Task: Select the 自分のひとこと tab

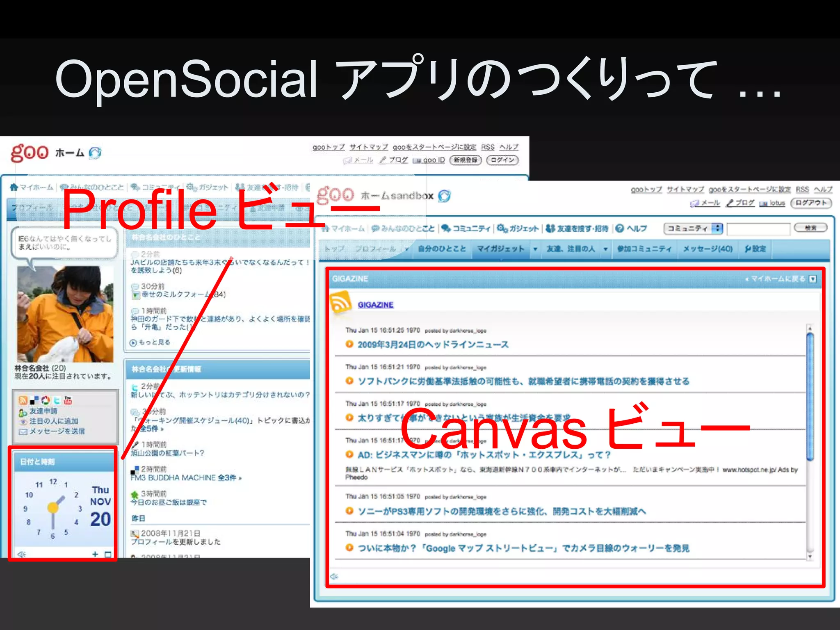Action: tap(442, 249)
